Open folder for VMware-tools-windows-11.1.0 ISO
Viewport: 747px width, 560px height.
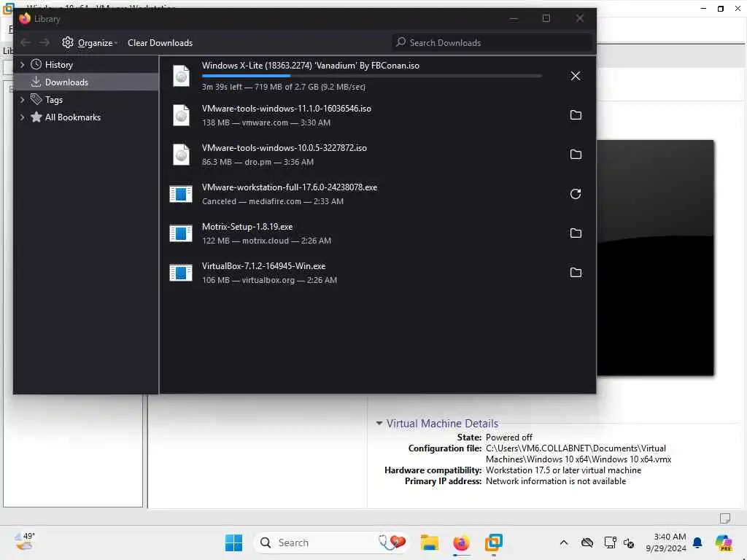coord(576,115)
